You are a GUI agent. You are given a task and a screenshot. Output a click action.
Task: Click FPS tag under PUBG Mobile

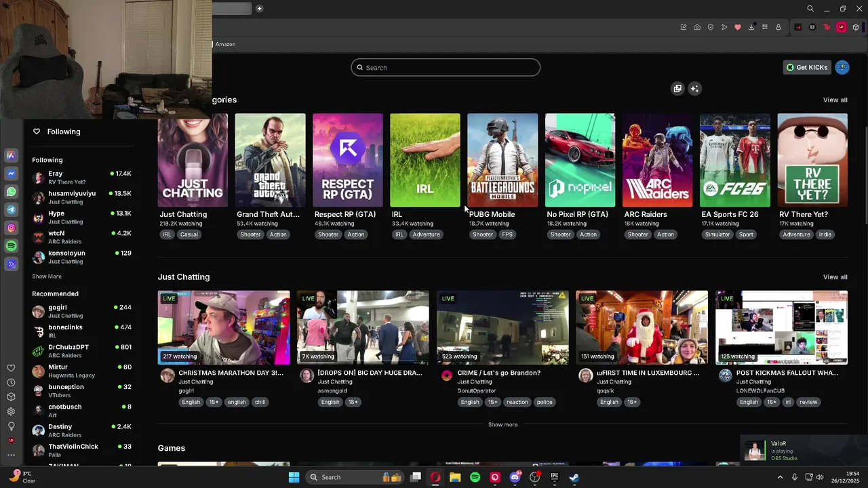coord(507,235)
